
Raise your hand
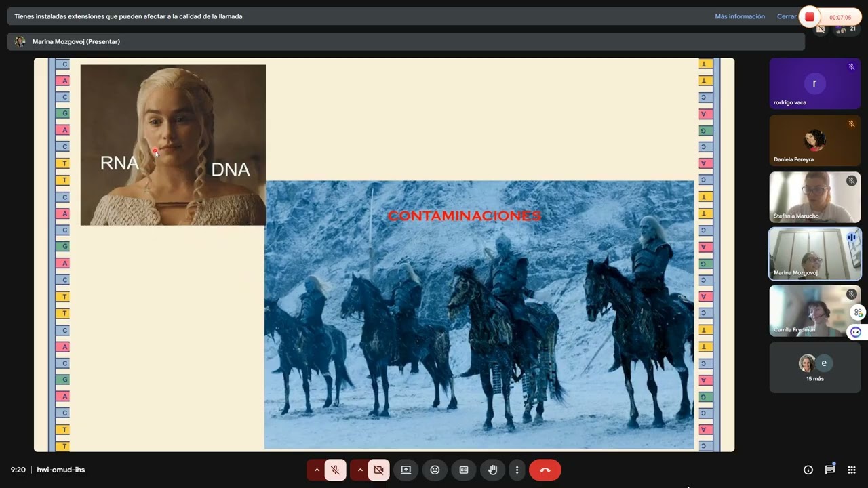click(x=493, y=470)
